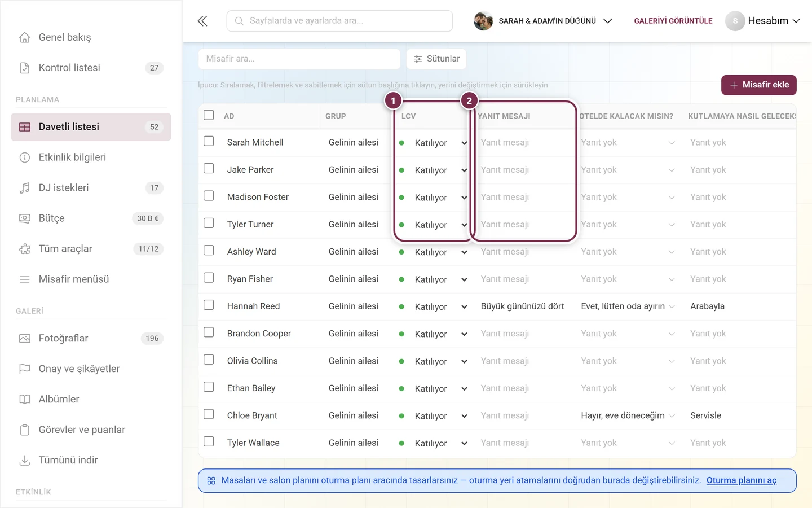Follow the Oturma planını aç link
Viewport: 812px width, 508px height.
pyautogui.click(x=742, y=480)
